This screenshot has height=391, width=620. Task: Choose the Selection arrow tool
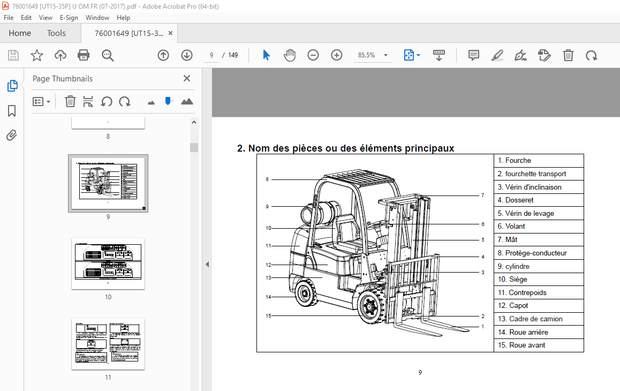(266, 55)
